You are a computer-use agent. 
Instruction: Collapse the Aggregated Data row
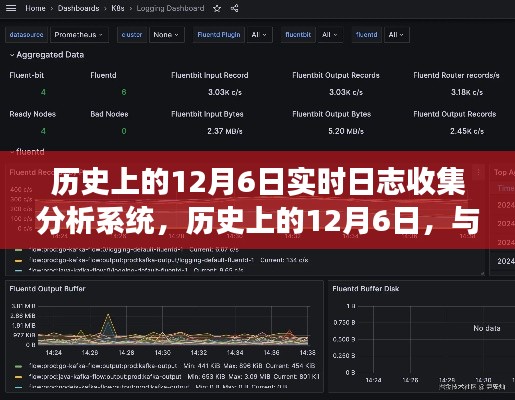(47, 55)
